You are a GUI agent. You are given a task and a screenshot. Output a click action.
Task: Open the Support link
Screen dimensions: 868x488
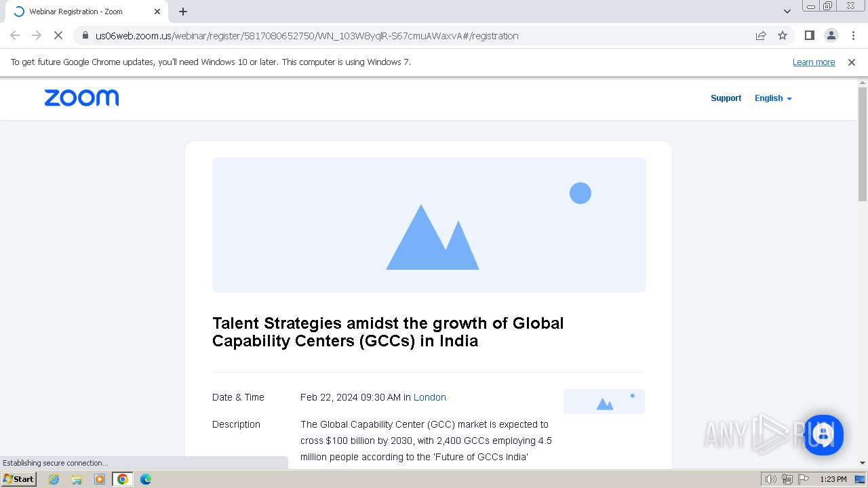coord(726,98)
